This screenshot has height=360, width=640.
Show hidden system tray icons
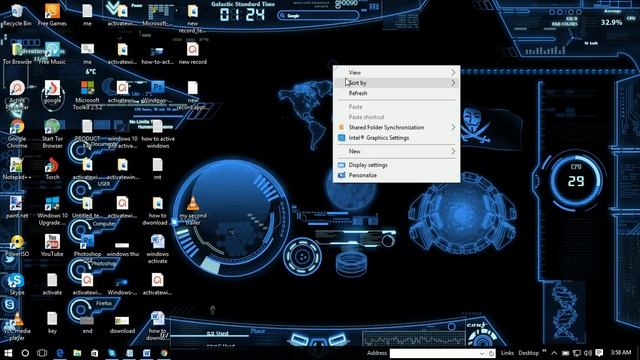coord(554,353)
